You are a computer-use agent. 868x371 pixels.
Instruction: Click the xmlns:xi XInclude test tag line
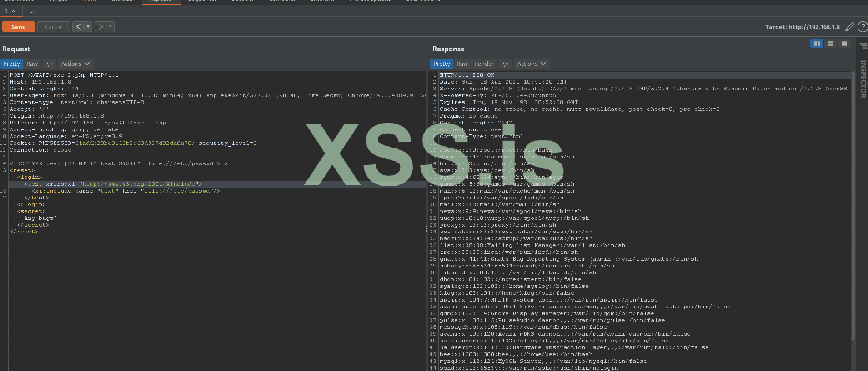[113, 184]
